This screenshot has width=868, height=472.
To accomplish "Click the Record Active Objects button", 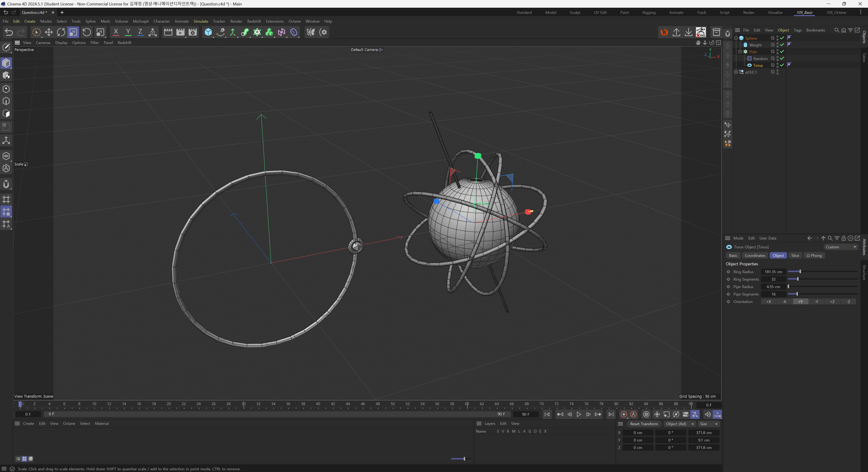I will coord(623,414).
